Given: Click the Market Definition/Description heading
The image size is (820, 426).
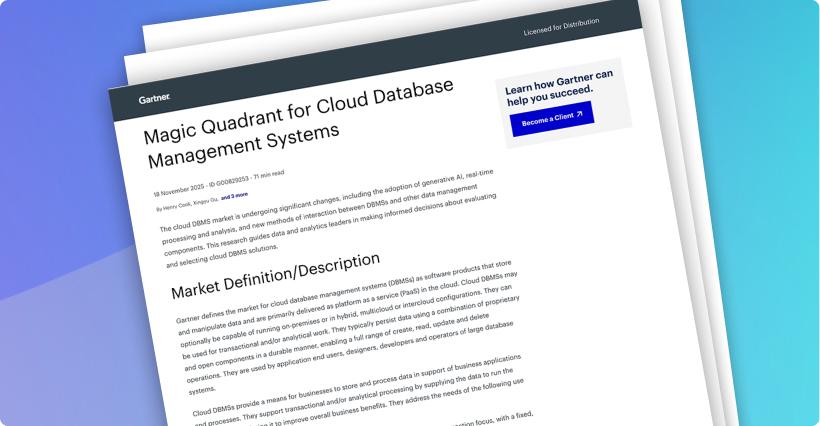Looking at the screenshot, I should [x=276, y=277].
